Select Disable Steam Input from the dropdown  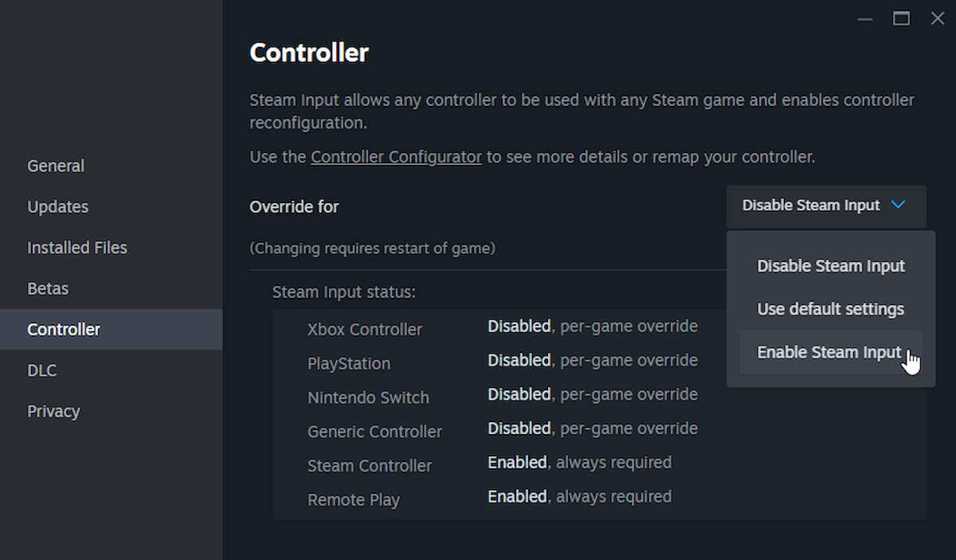click(831, 265)
